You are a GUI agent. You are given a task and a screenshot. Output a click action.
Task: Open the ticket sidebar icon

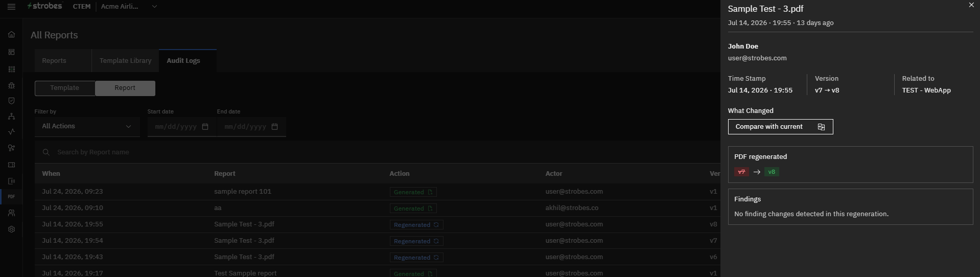coord(11,165)
